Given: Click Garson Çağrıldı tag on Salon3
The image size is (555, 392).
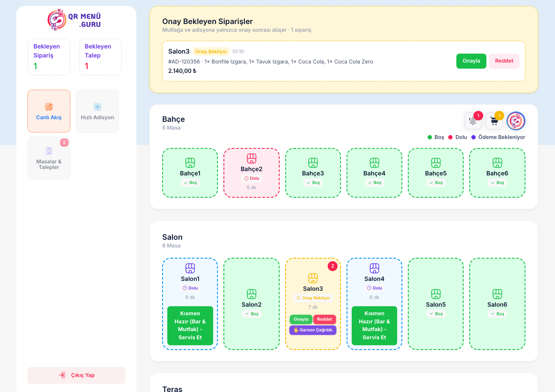Looking at the screenshot, I should point(313,330).
